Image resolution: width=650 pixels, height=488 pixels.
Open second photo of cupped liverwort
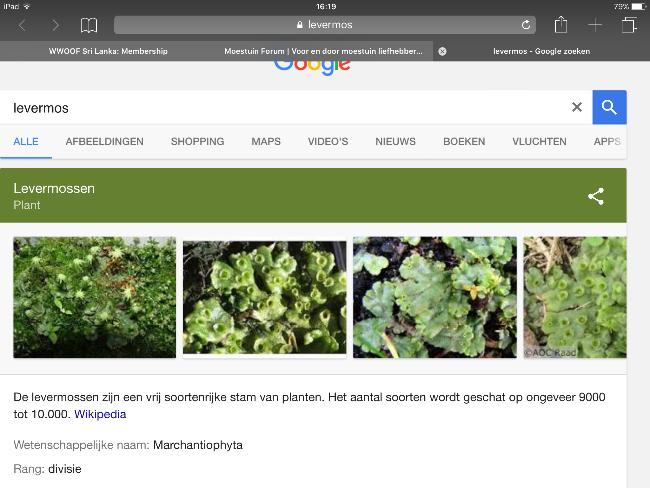[264, 297]
